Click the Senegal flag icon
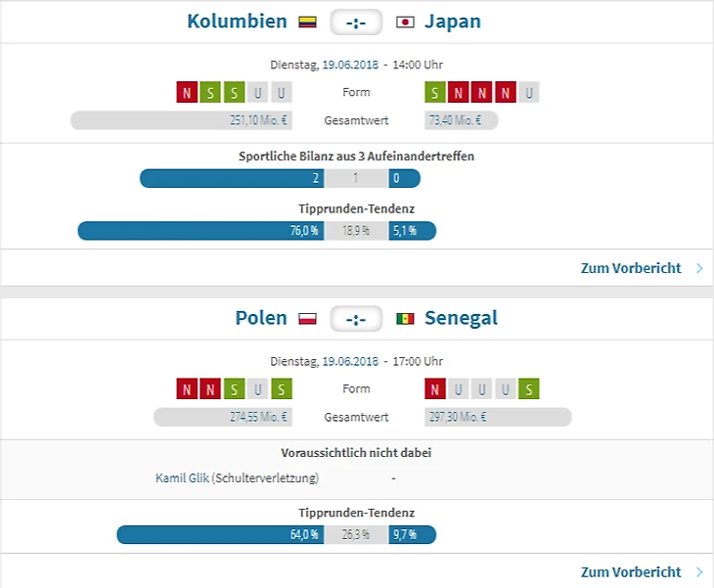 tap(406, 319)
